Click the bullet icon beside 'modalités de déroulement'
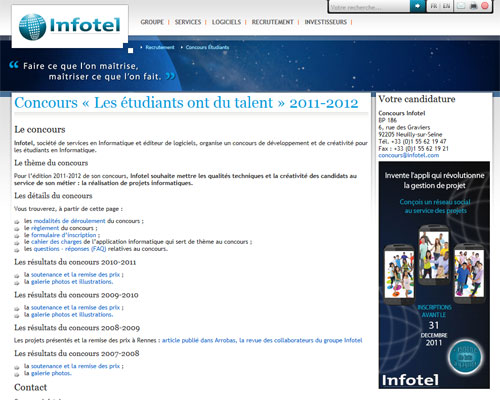 point(17,222)
